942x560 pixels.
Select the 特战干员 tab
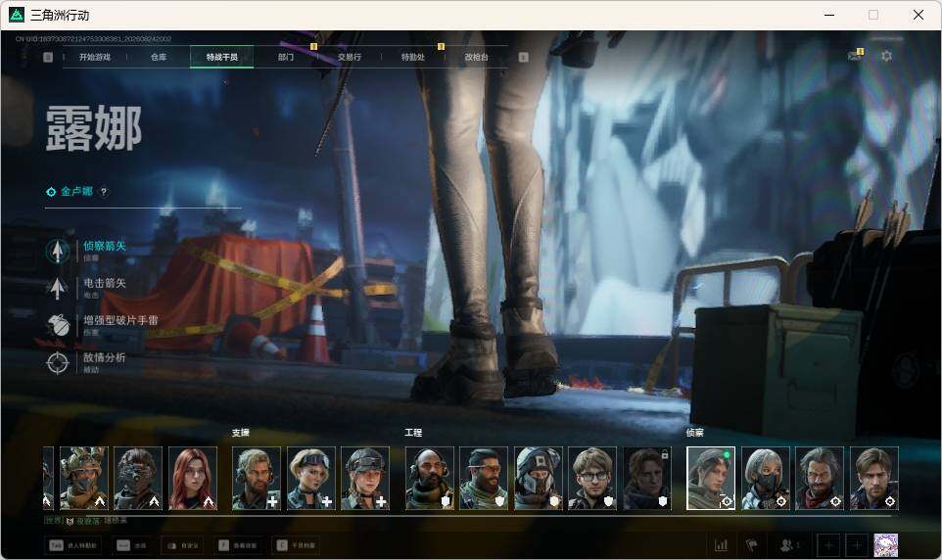221,57
